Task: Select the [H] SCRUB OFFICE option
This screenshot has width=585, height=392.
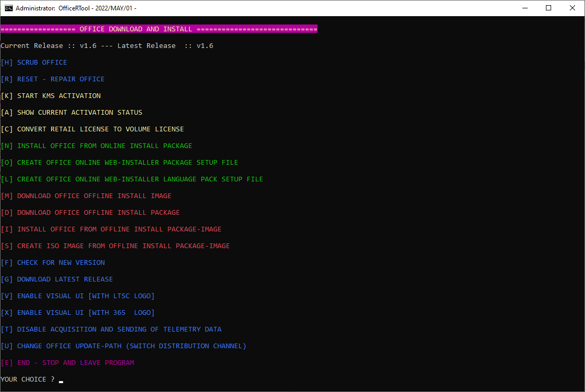Action: pos(34,63)
